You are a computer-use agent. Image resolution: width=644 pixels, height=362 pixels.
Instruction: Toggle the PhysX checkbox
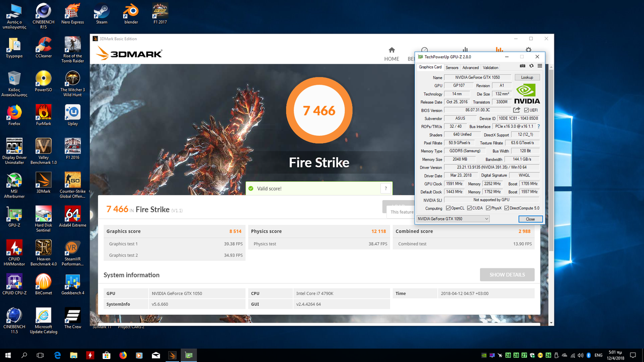488,208
